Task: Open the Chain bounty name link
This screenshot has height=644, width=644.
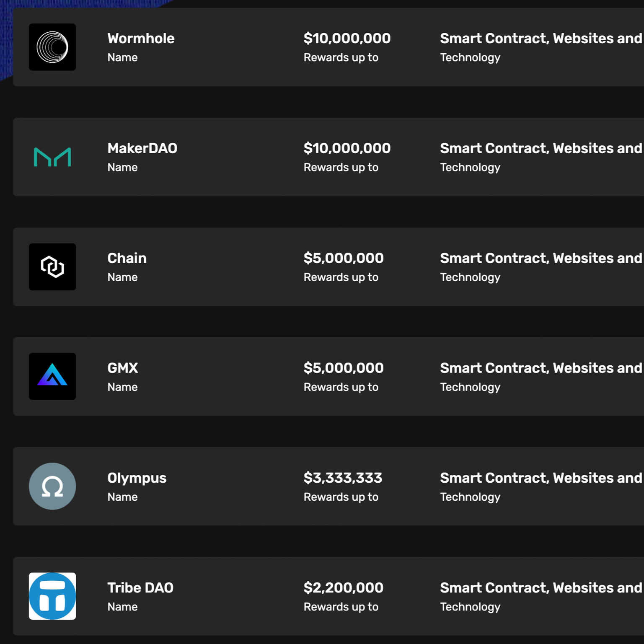Action: click(x=127, y=258)
